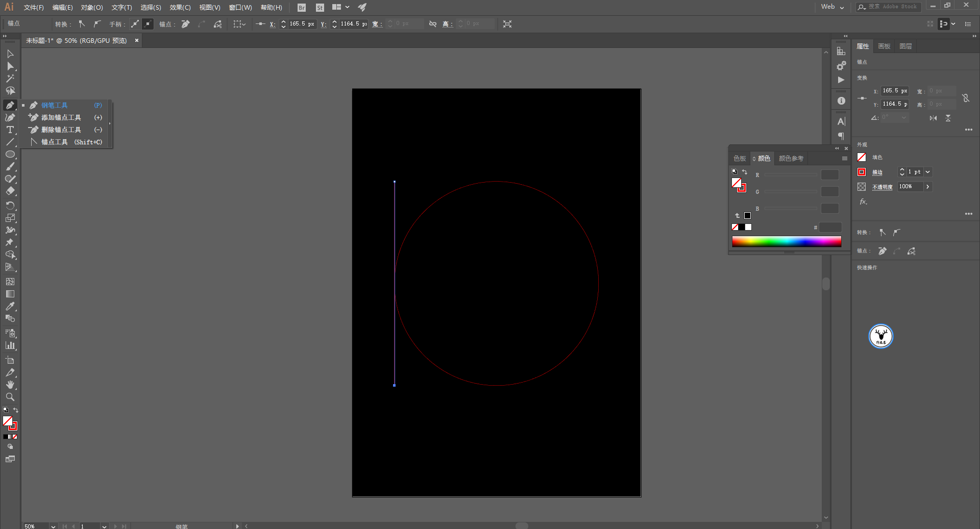This screenshot has height=529, width=980.
Task: Open the zoom level dropdown at bottom
Action: coord(53,526)
